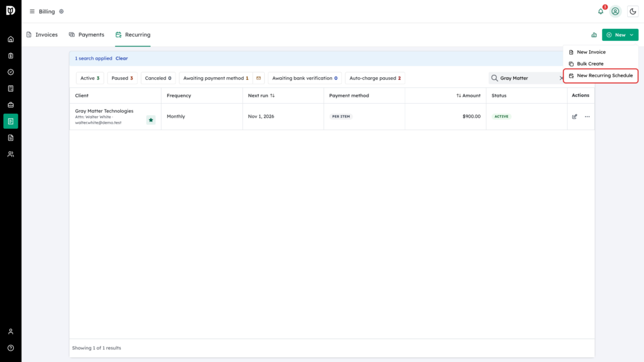Open the chart reports icon next to New

point(594,35)
